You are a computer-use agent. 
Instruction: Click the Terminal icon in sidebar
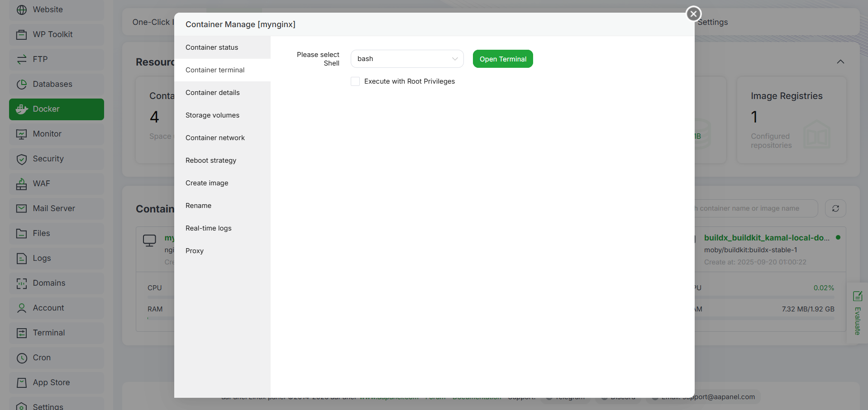pos(21,333)
